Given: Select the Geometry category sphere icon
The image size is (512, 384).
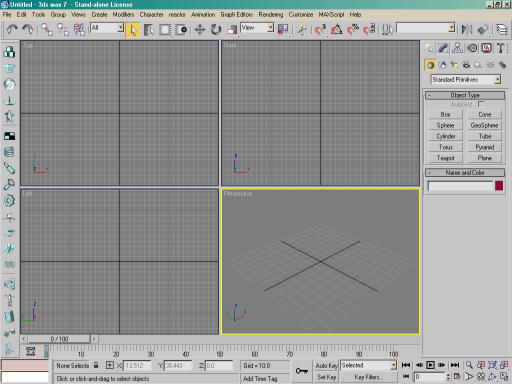Looking at the screenshot, I should pyautogui.click(x=430, y=65).
